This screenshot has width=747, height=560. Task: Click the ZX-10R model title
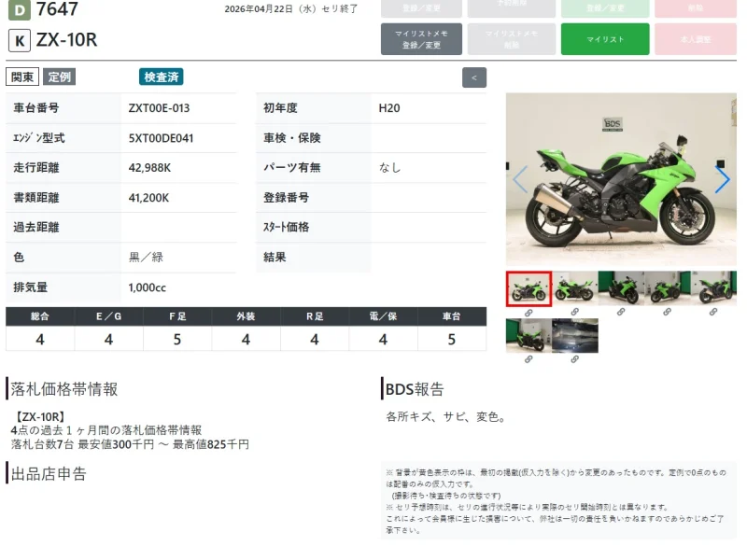click(x=66, y=40)
